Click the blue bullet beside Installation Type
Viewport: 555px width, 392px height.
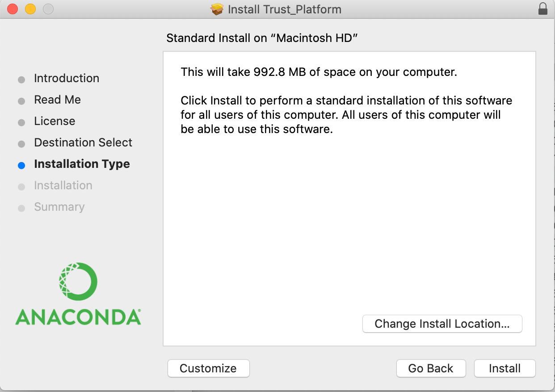click(x=21, y=165)
